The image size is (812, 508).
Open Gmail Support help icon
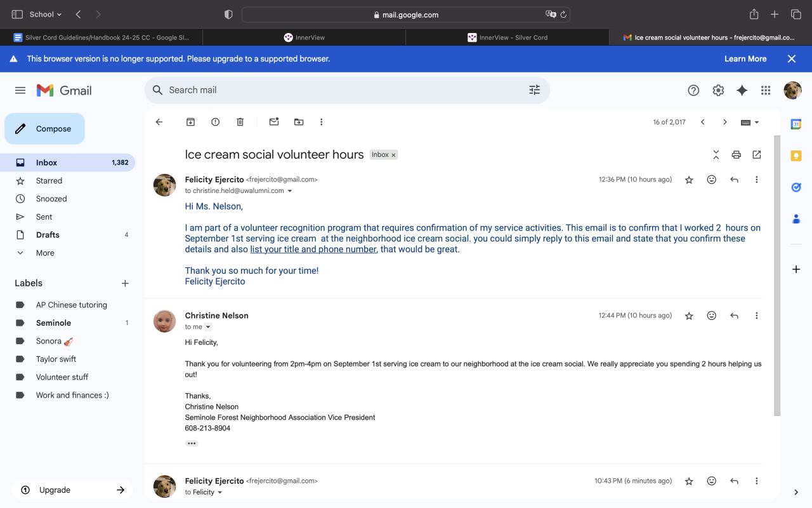click(693, 91)
